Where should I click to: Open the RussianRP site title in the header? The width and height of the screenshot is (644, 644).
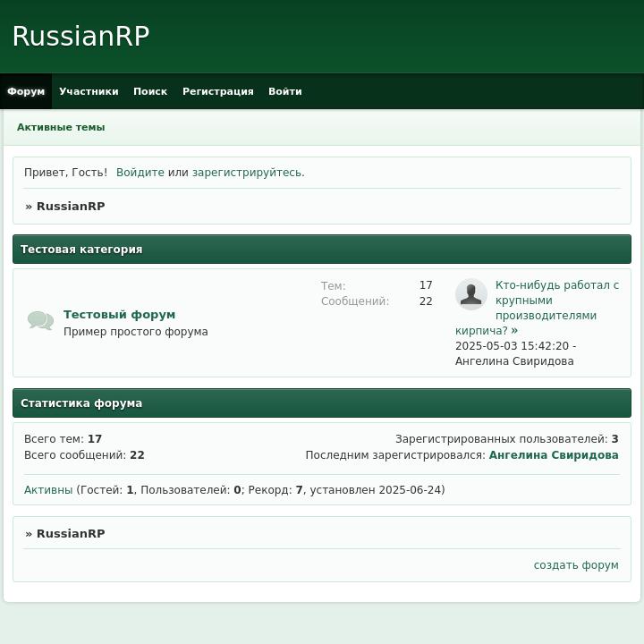click(80, 37)
